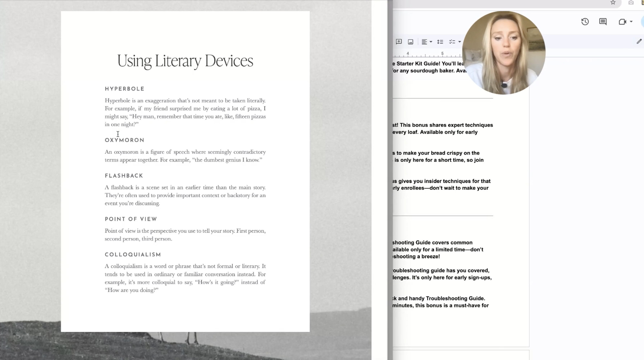Click the text alignment icon
This screenshot has height=360, width=644.
(424, 42)
